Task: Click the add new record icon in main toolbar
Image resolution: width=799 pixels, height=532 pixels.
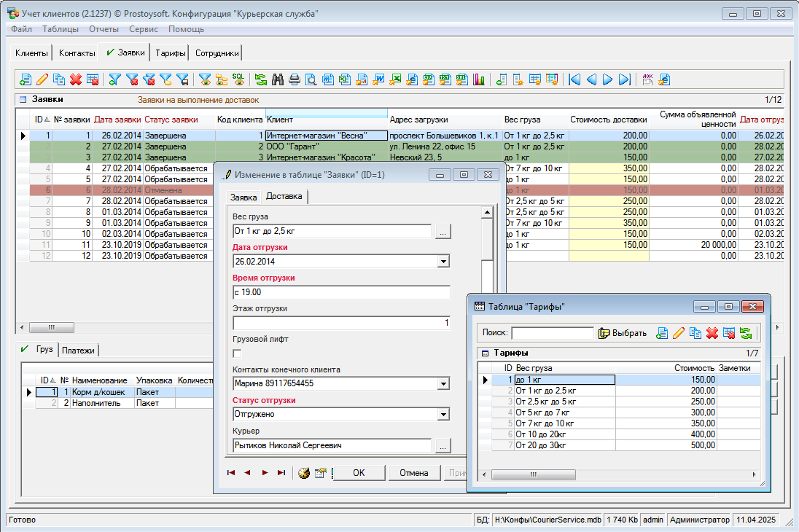Action: (x=26, y=79)
